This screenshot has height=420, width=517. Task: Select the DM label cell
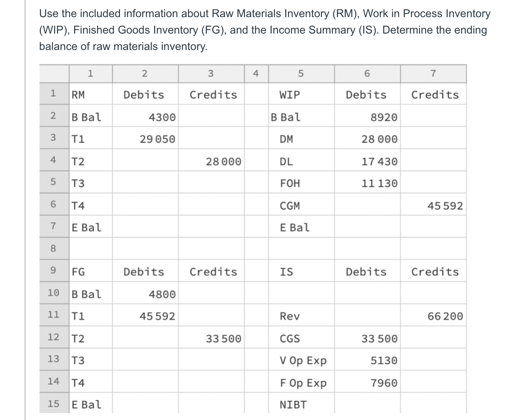pyautogui.click(x=301, y=138)
